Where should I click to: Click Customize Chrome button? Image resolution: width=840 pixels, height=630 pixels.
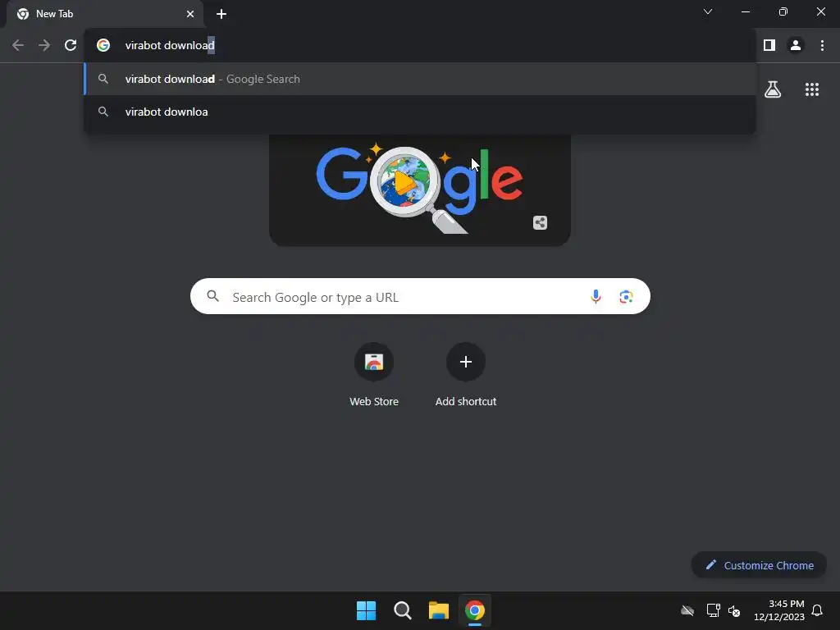[759, 565]
